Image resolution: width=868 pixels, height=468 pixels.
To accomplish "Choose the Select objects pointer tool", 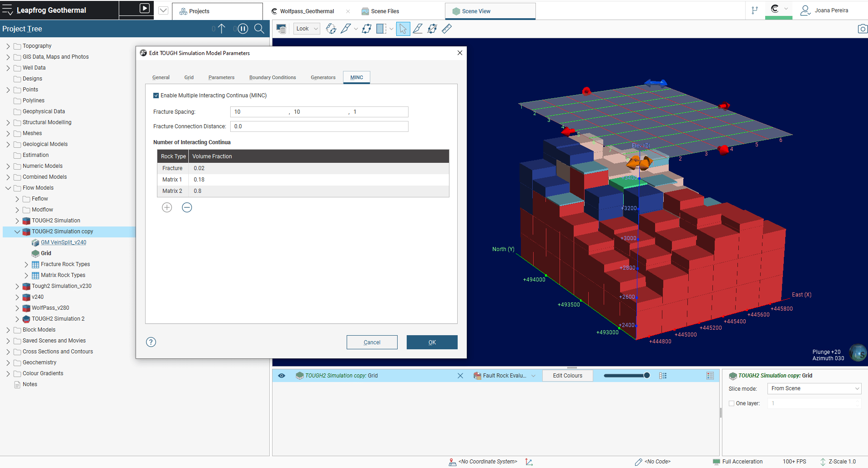I will [403, 29].
